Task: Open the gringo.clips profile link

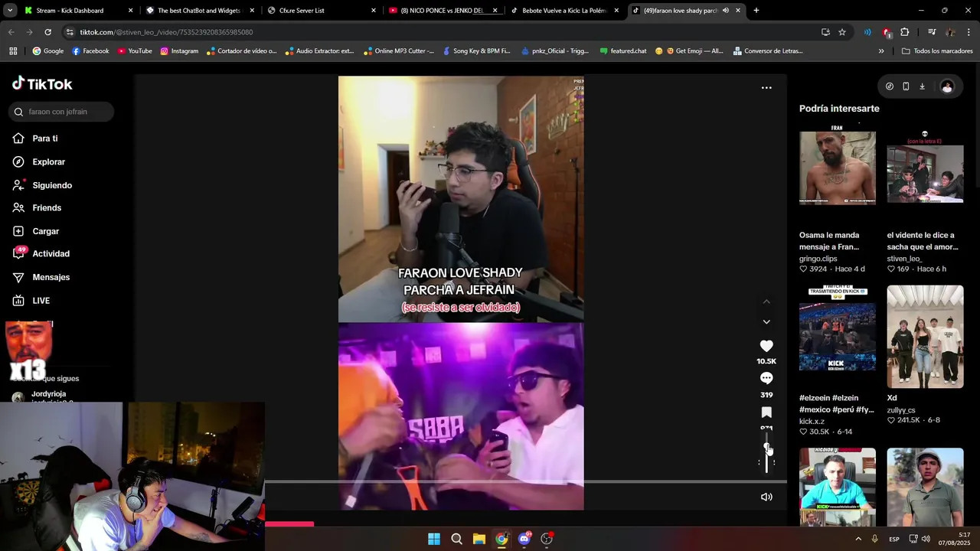Action: pyautogui.click(x=818, y=259)
